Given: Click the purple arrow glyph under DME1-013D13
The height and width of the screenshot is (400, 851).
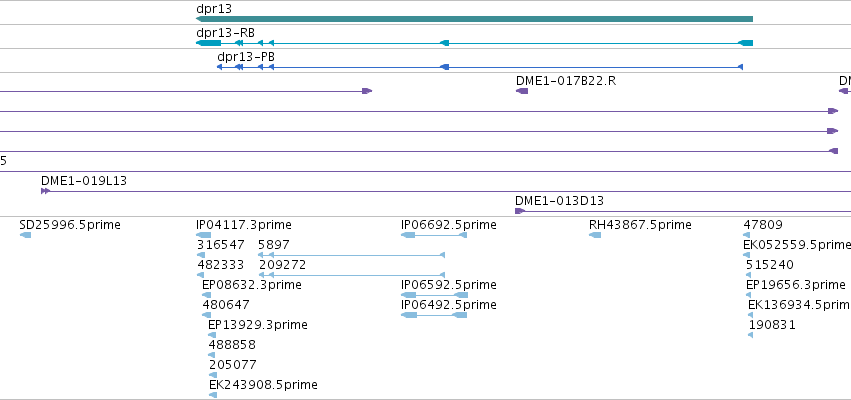Looking at the screenshot, I should [520, 211].
